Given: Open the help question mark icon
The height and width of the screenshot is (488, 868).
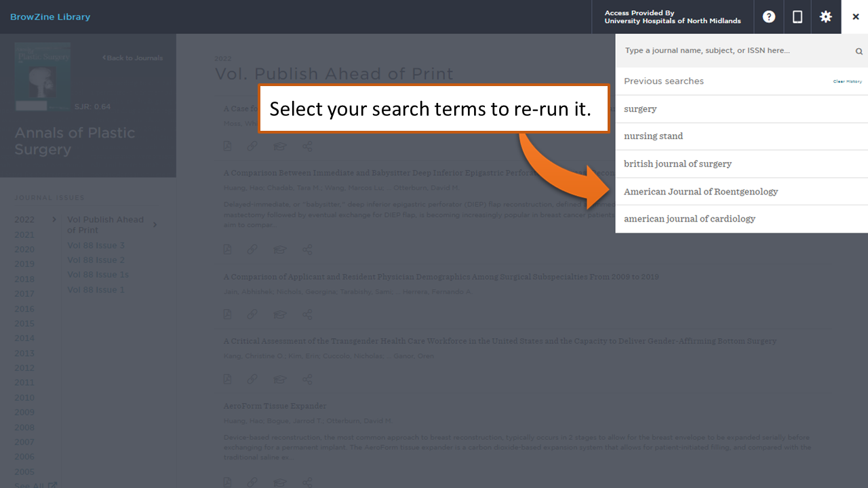Looking at the screenshot, I should click(769, 17).
